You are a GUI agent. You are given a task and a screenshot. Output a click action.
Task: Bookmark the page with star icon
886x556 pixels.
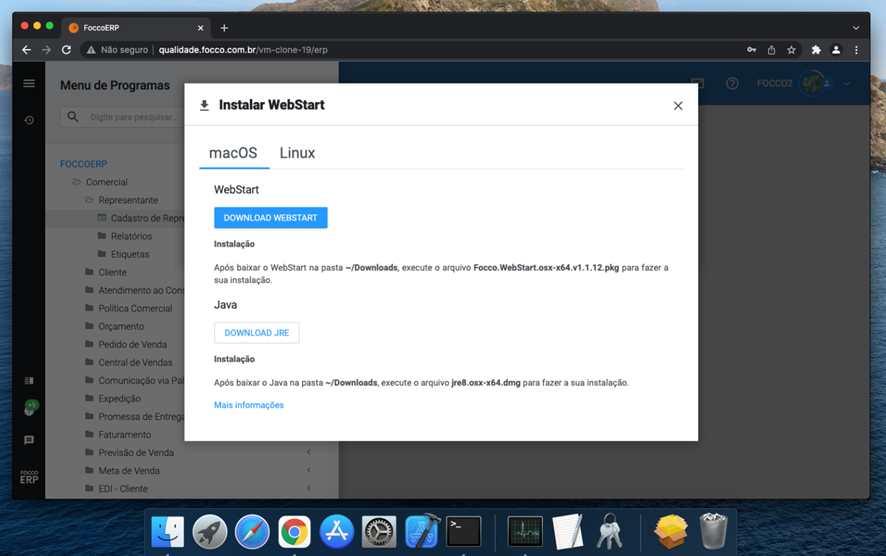(791, 50)
